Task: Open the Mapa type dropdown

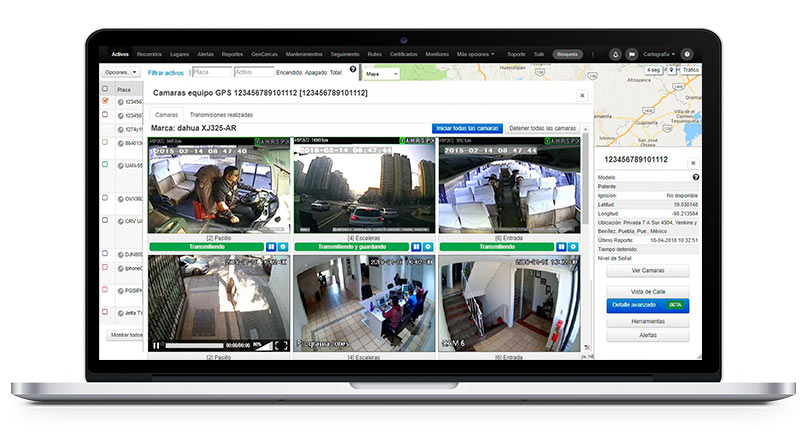Action: tap(381, 74)
